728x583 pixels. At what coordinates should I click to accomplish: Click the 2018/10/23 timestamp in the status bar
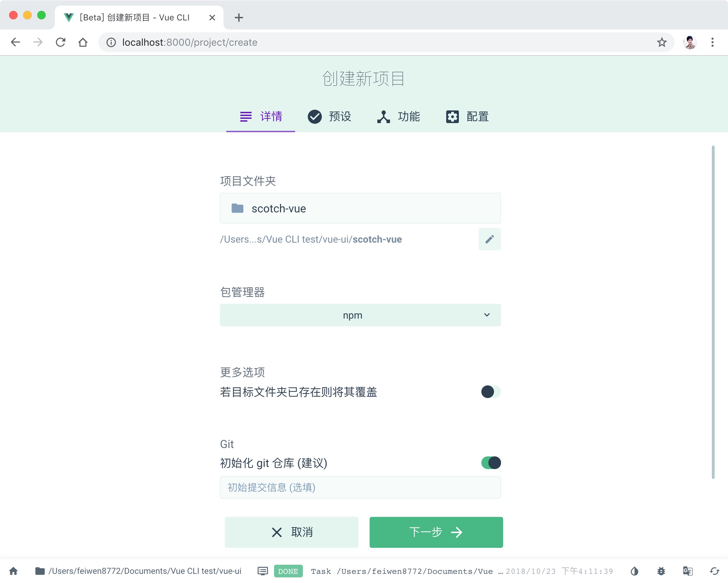click(x=559, y=571)
